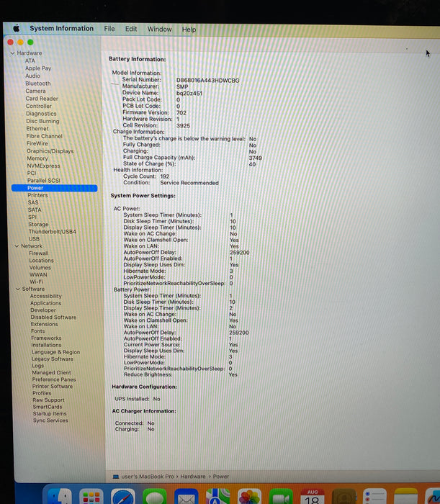The image size is (440, 504).
Task: Select NVMExpress in the sidebar
Action: tap(43, 166)
